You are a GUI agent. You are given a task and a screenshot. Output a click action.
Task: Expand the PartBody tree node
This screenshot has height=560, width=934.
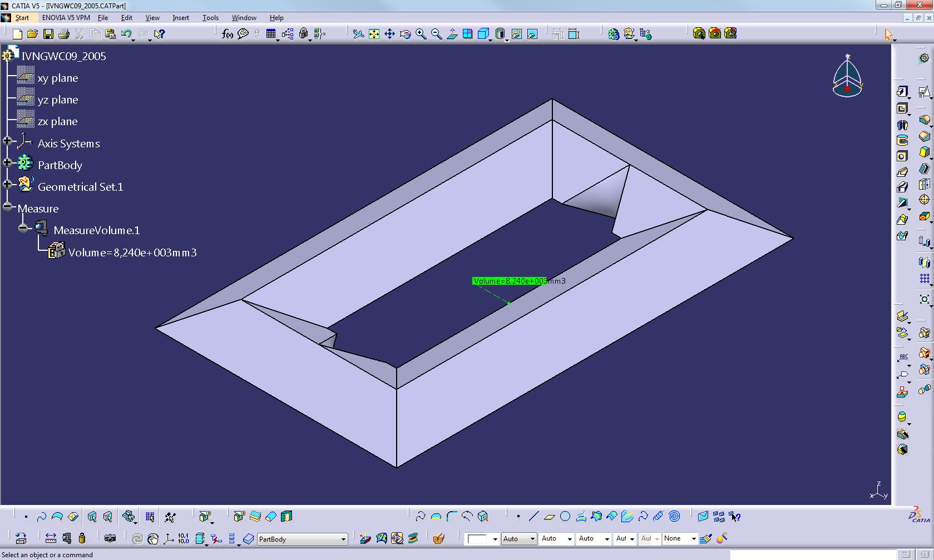(7, 163)
